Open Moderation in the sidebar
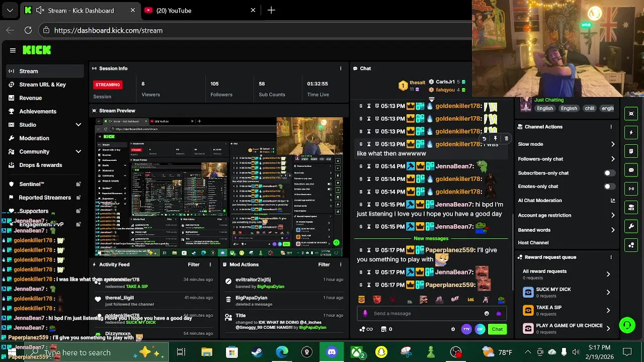This screenshot has width=644, height=362. (x=34, y=138)
